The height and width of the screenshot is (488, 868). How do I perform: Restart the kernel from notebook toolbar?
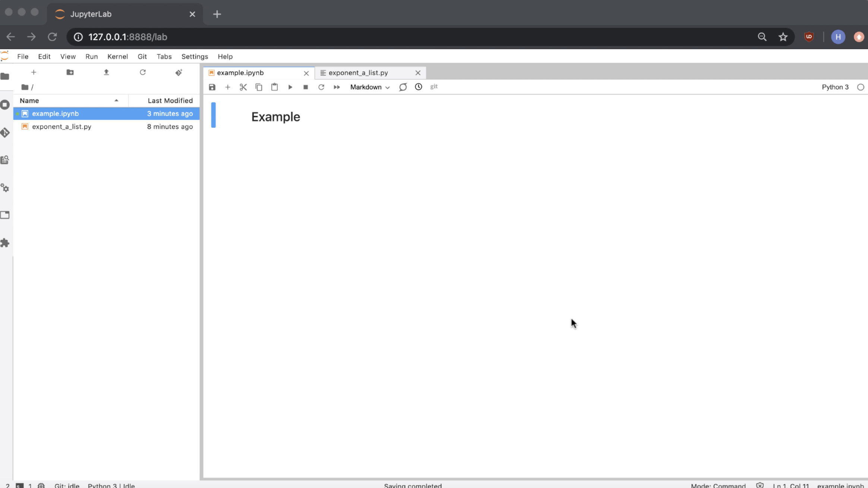click(x=321, y=87)
